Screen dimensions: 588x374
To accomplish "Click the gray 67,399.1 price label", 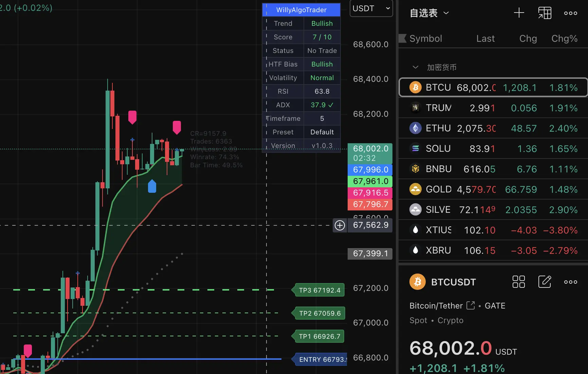I will [x=370, y=254].
